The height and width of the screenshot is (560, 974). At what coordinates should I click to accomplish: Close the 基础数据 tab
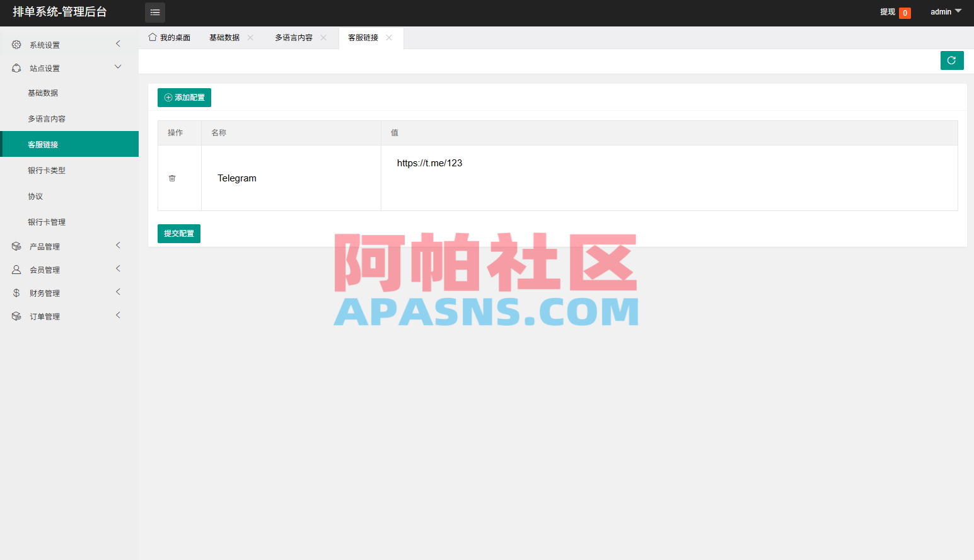click(x=250, y=38)
